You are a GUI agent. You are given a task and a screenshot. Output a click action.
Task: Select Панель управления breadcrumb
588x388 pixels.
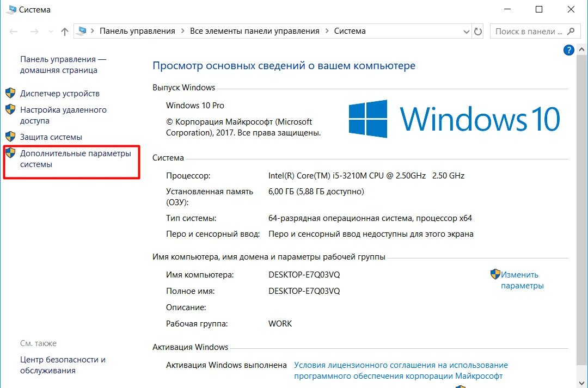click(137, 31)
